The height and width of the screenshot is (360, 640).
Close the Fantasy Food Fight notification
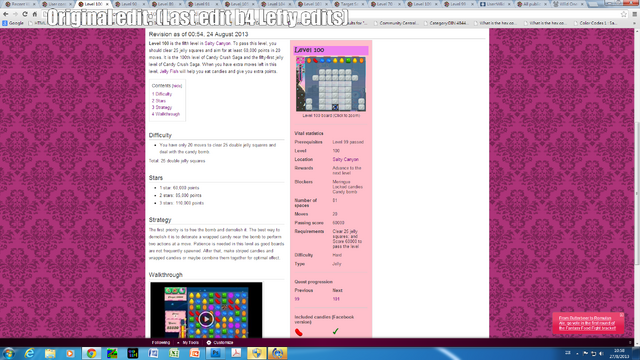click(621, 315)
